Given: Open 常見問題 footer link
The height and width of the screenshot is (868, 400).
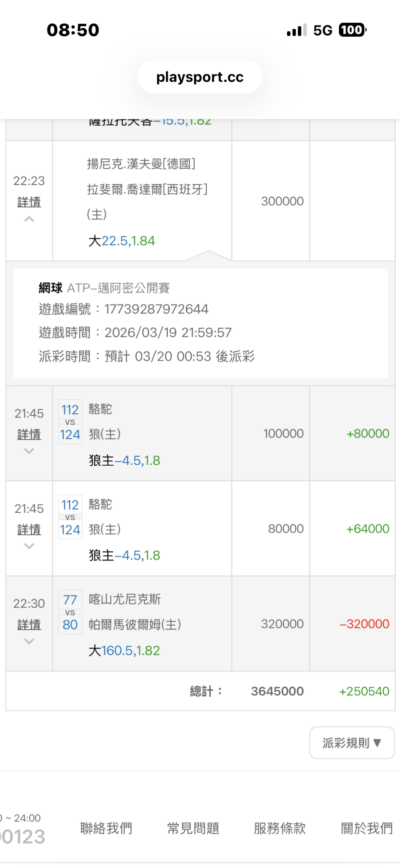Looking at the screenshot, I should coord(193,828).
